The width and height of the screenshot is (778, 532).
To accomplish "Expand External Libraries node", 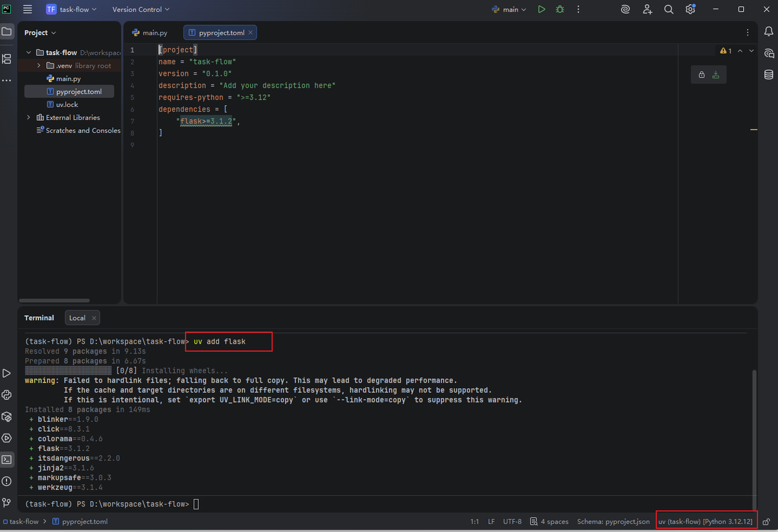I will click(x=29, y=118).
